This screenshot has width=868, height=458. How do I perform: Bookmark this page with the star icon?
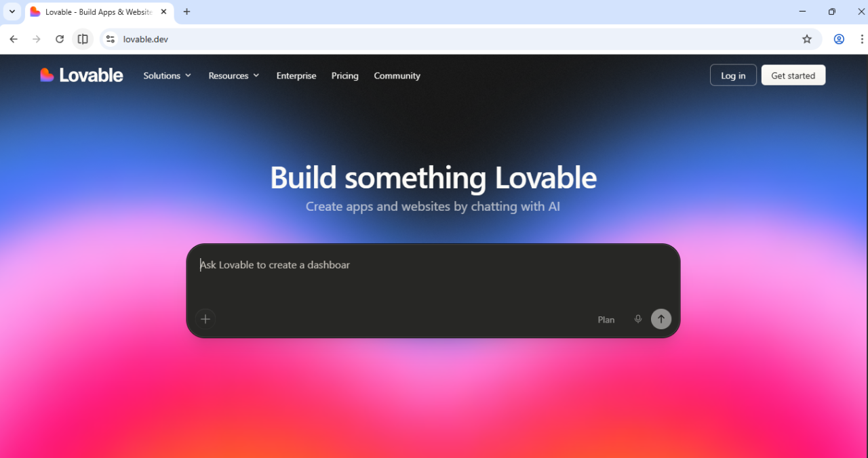[807, 39]
